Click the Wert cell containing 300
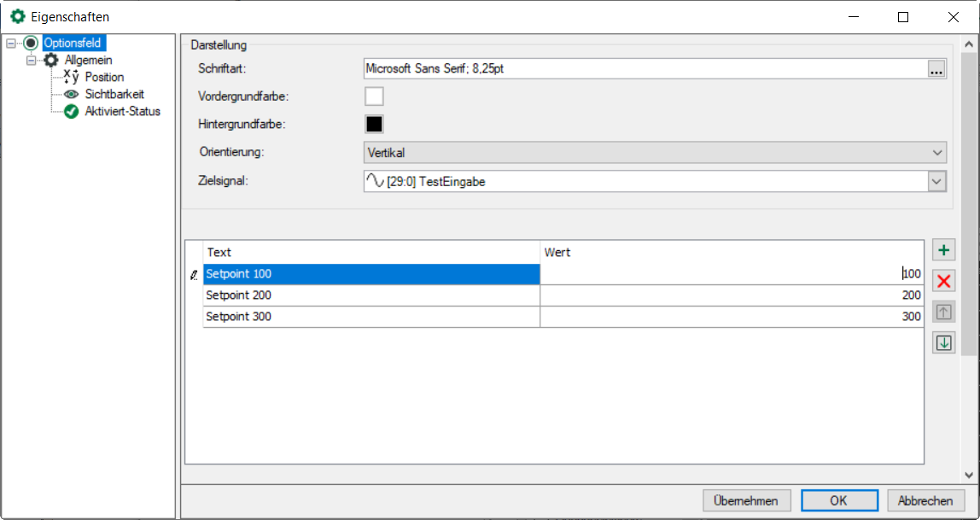This screenshot has height=520, width=980. (732, 316)
